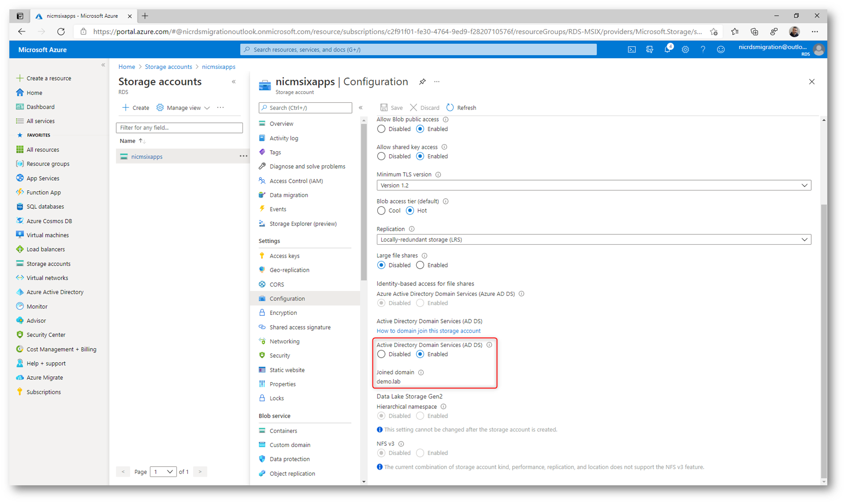Image resolution: width=846 pixels, height=504 pixels.
Task: Focus resource menu Search (Ctrl+/) box
Action: pyautogui.click(x=305, y=108)
